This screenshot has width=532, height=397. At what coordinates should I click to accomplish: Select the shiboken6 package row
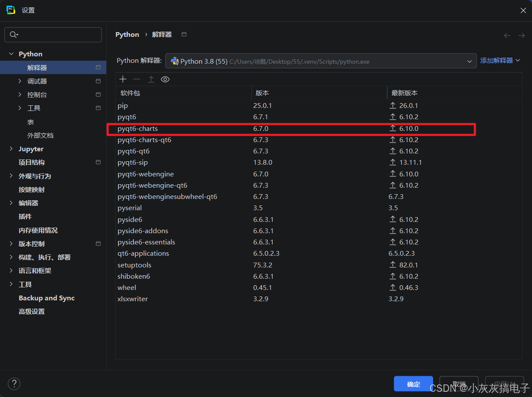tap(319, 276)
